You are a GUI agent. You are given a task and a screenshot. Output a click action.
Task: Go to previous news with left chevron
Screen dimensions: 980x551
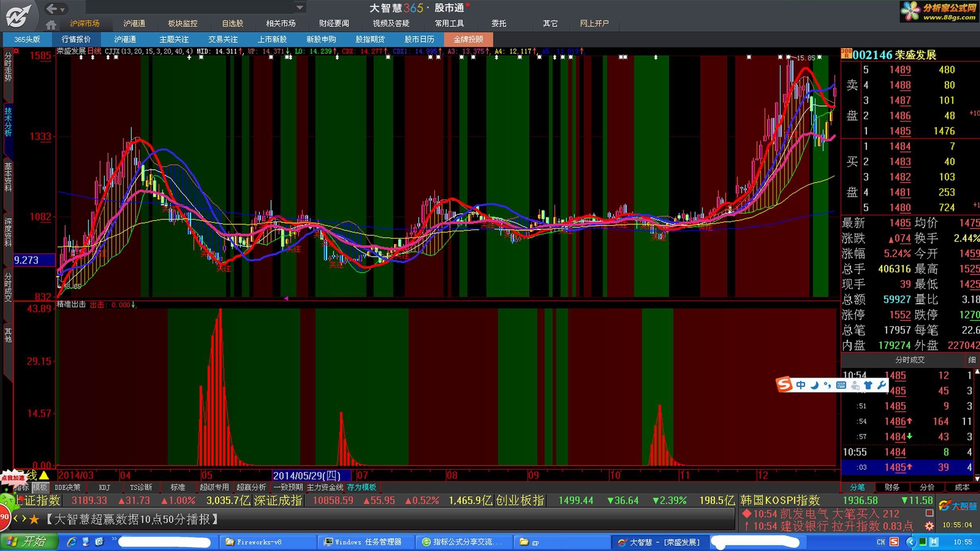[x=16, y=519]
